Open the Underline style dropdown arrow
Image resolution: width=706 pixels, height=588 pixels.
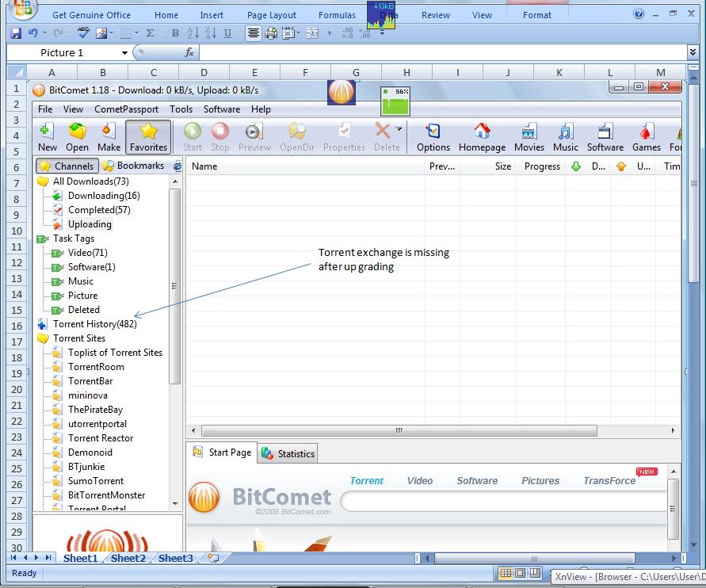coord(239,32)
